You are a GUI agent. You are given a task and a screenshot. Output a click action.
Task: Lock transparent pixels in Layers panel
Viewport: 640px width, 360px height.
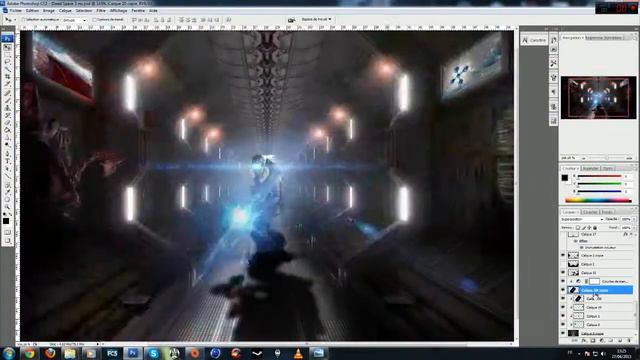pyautogui.click(x=578, y=228)
